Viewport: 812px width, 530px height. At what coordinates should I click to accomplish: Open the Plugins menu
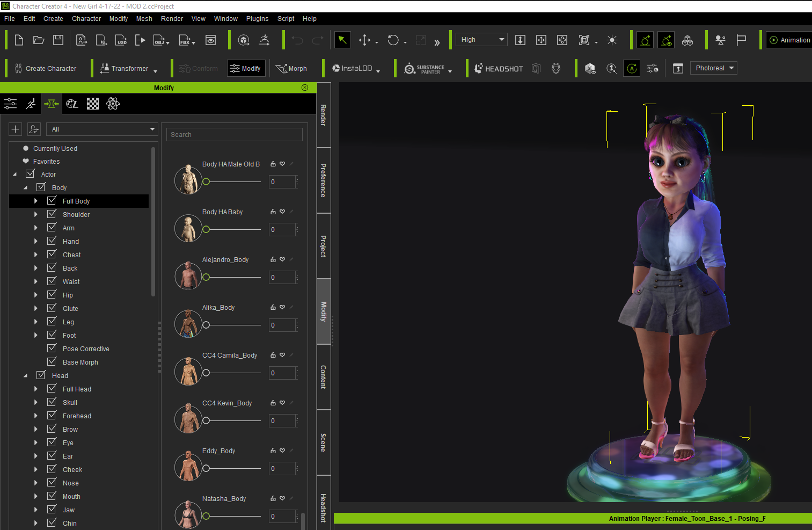257,19
